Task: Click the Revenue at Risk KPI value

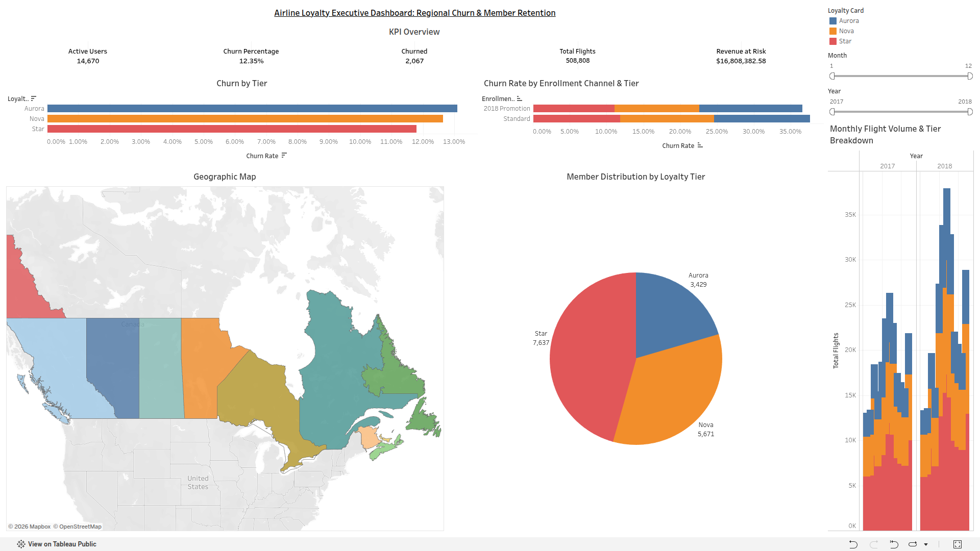Action: pos(741,61)
